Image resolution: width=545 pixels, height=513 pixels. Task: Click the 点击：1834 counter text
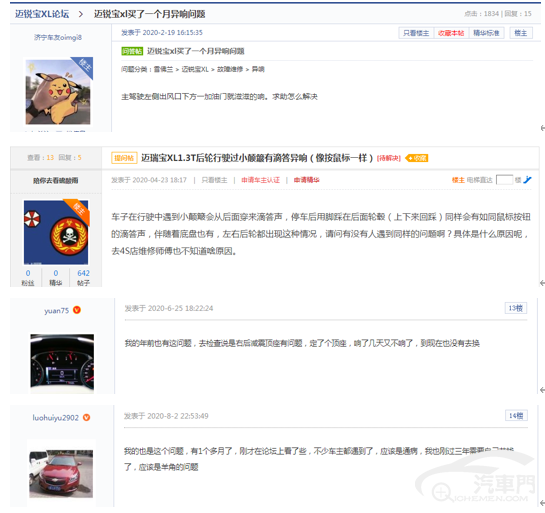(481, 14)
